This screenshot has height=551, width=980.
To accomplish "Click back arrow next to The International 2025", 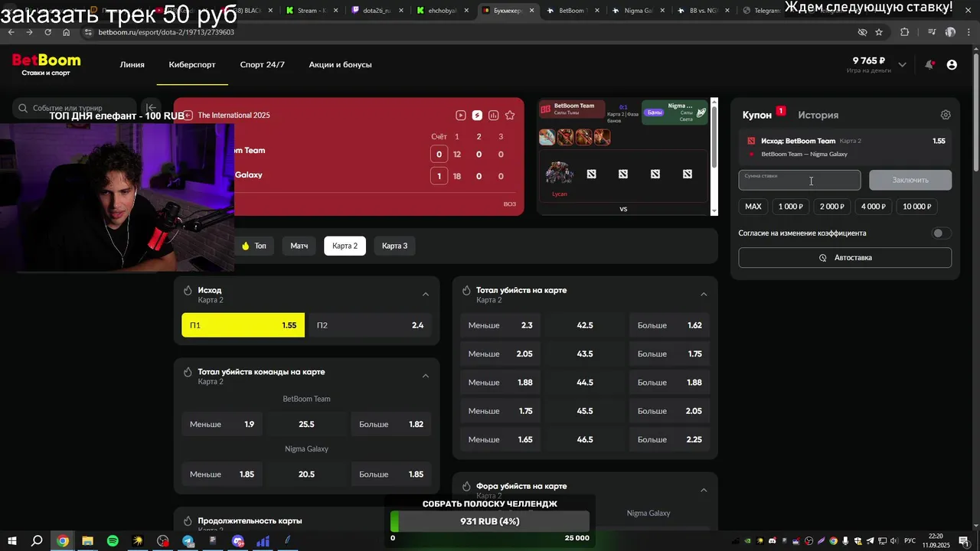I will click(188, 116).
